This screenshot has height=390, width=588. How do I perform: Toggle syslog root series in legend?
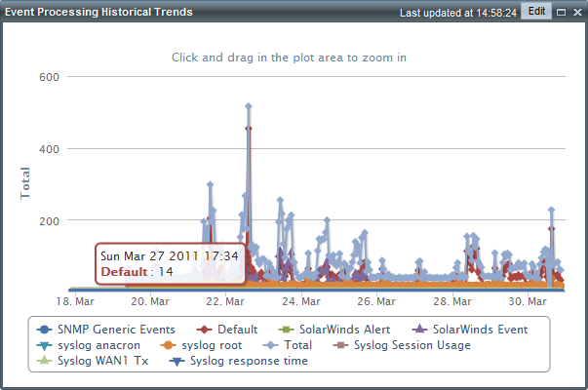click(x=201, y=345)
